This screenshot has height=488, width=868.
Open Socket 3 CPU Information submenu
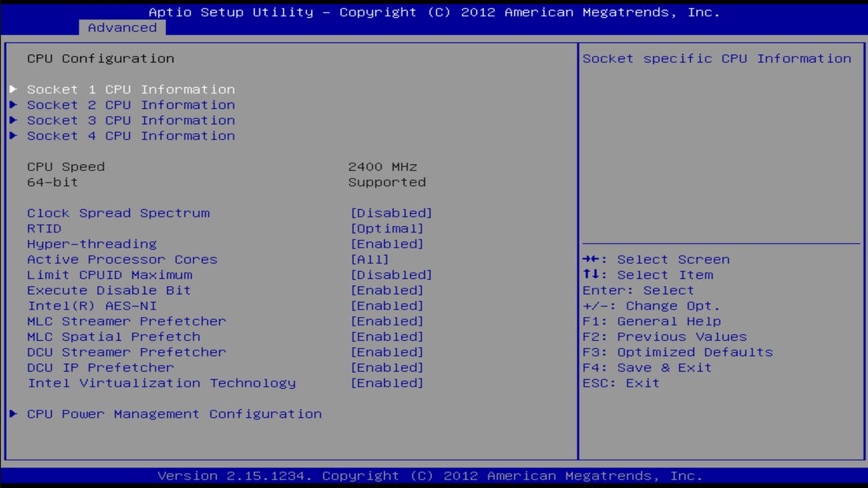[x=131, y=121]
